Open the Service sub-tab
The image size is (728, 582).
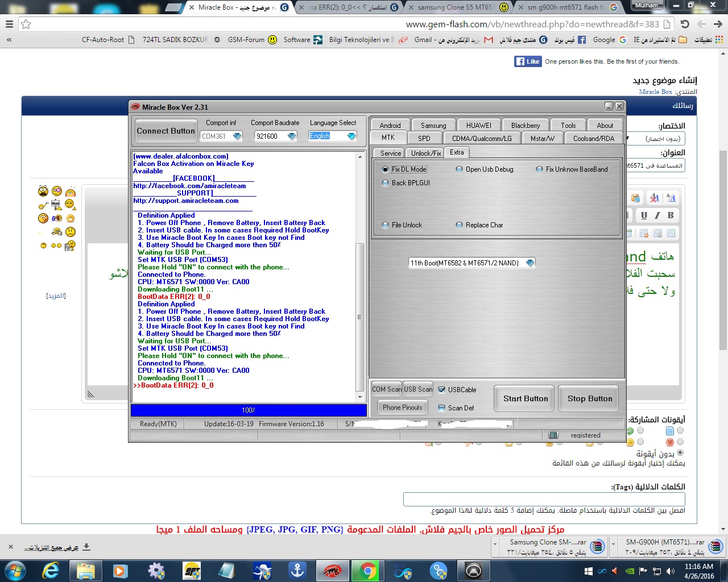[x=390, y=153]
